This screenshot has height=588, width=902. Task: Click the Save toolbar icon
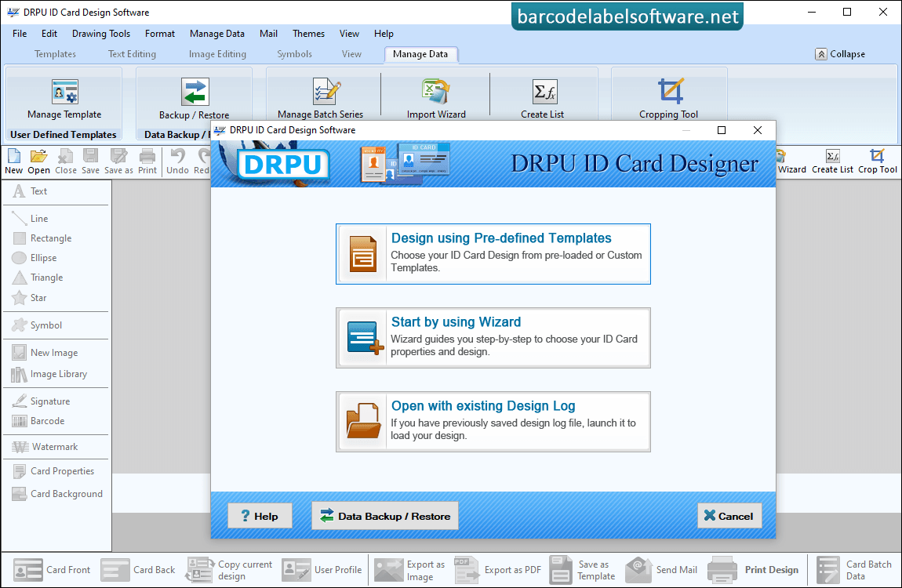90,162
